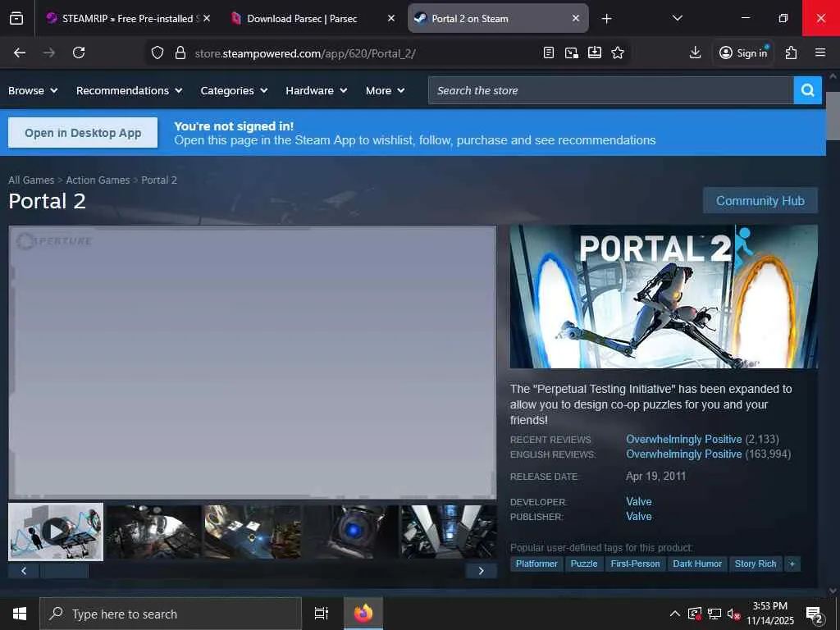Bookmark this page with the star icon
This screenshot has width=840, height=630.
tap(618, 52)
